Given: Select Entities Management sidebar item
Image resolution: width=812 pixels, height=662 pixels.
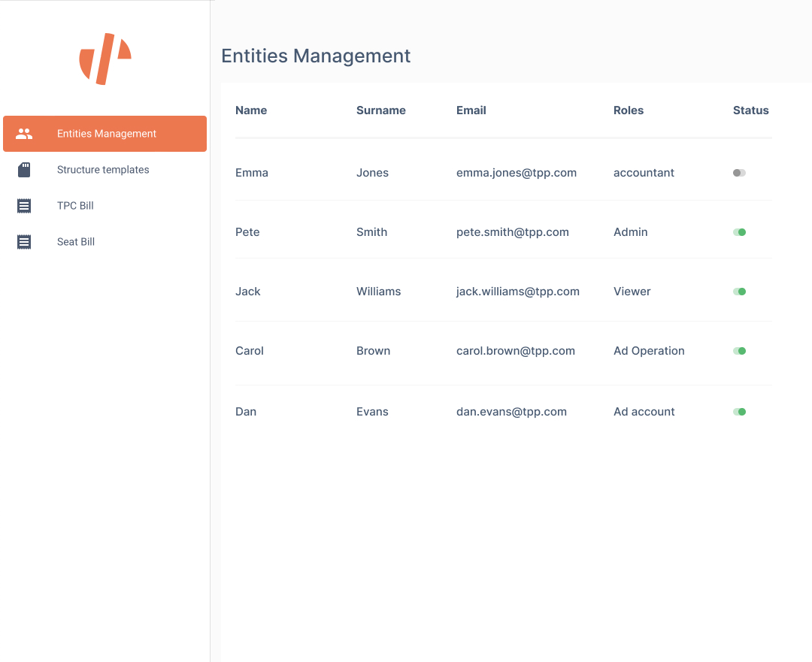Looking at the screenshot, I should [107, 134].
